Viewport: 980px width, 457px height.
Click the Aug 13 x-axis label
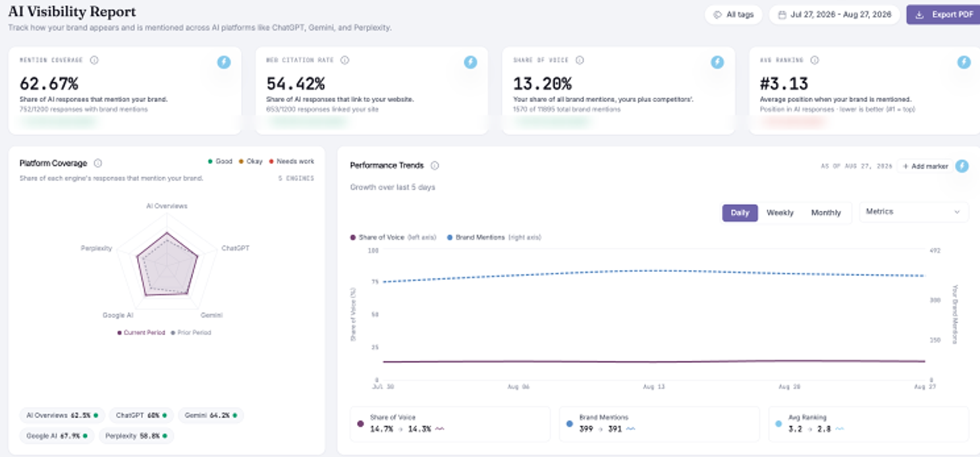(653, 387)
